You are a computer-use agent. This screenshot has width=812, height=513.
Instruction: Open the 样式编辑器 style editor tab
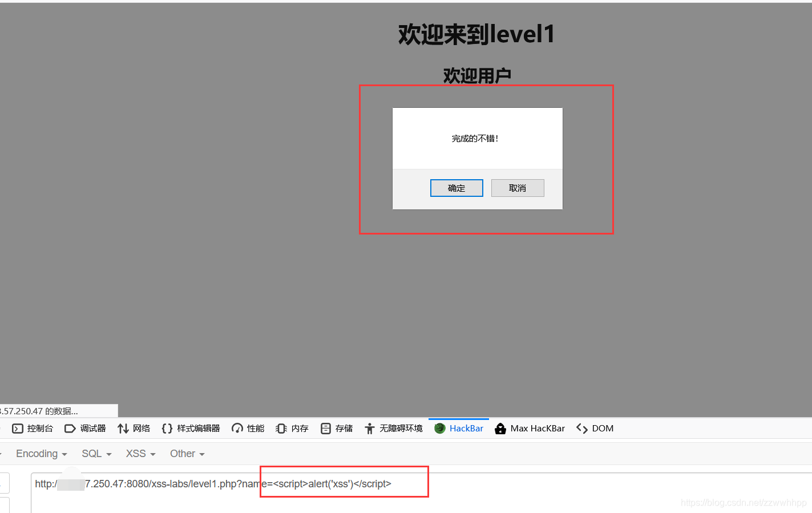click(191, 429)
